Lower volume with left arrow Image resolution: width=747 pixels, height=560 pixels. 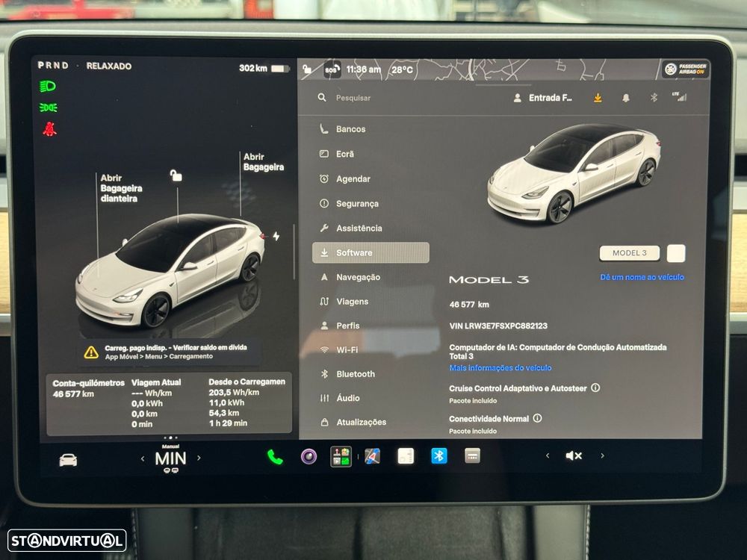coord(548,455)
